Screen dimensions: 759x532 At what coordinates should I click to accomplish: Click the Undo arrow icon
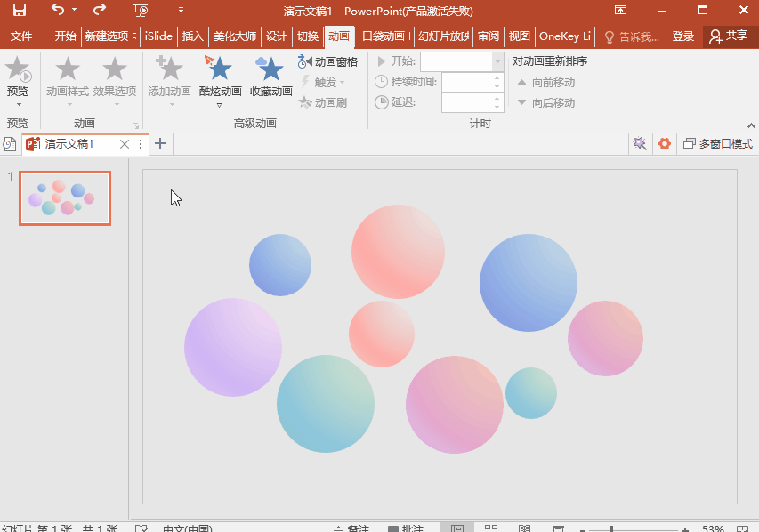[x=58, y=11]
